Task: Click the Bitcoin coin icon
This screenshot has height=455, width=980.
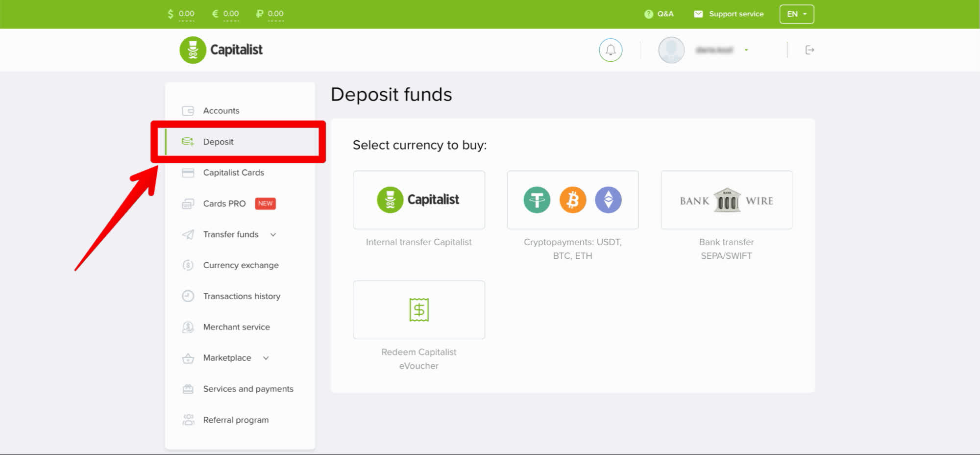Action: pos(573,200)
